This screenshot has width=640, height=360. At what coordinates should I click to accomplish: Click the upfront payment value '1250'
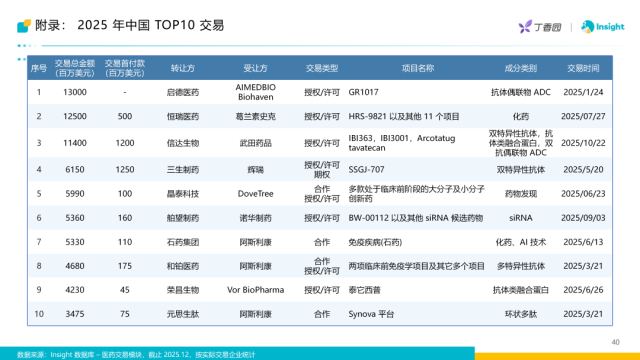point(124,169)
